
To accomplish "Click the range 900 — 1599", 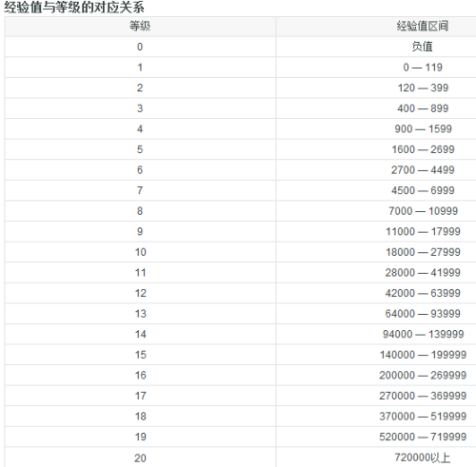I will point(423,128).
